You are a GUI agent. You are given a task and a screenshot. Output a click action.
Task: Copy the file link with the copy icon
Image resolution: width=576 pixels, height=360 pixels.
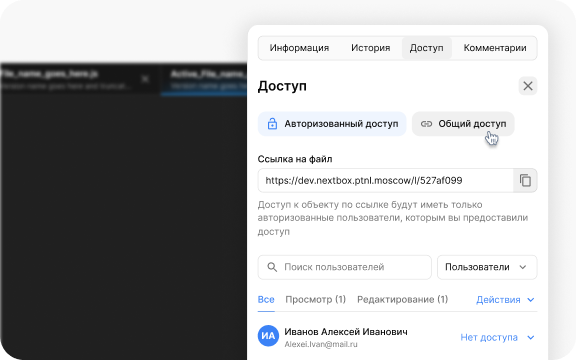(525, 180)
